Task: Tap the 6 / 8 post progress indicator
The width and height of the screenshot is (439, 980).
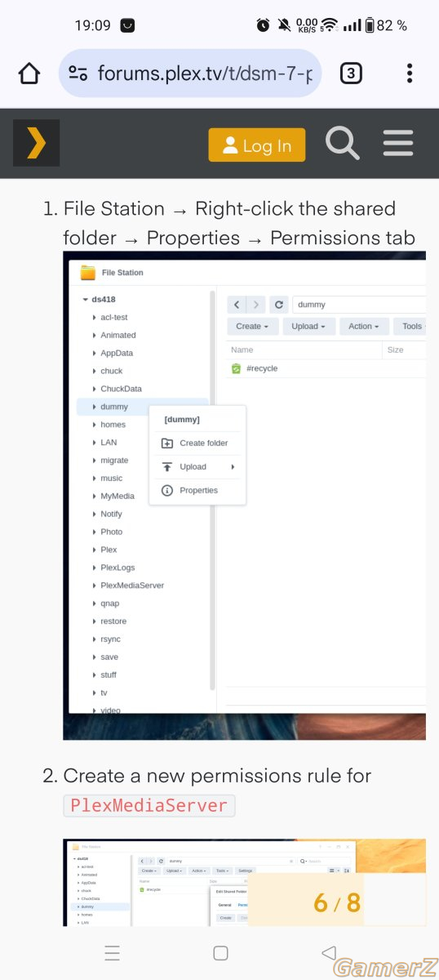Action: [336, 902]
